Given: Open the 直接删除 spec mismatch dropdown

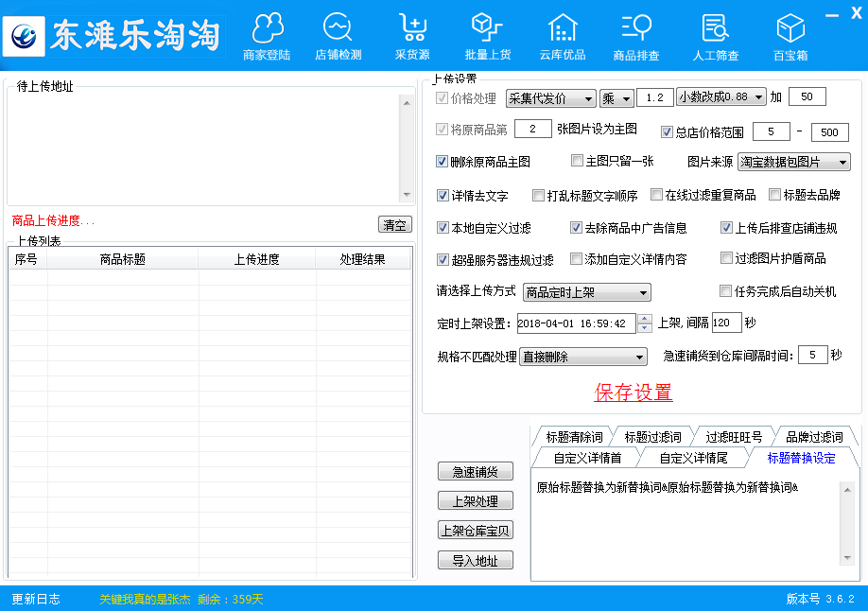Looking at the screenshot, I should [x=583, y=357].
